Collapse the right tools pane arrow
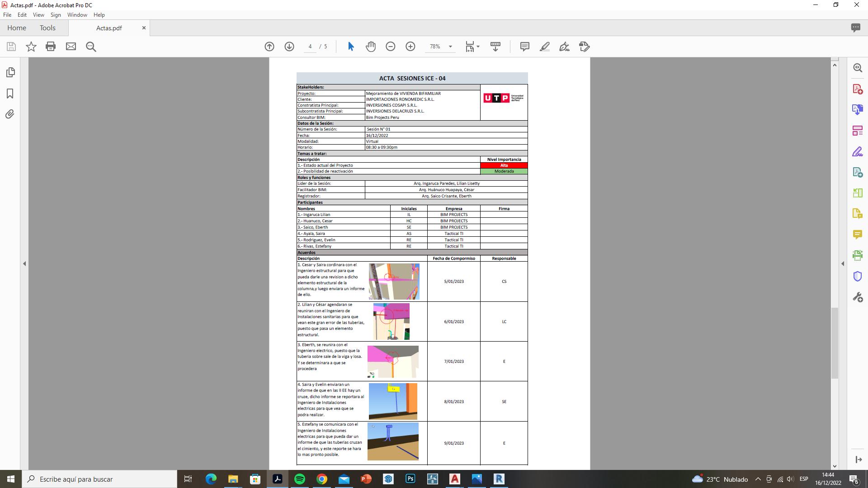Viewport: 868px width, 488px height. (x=843, y=263)
